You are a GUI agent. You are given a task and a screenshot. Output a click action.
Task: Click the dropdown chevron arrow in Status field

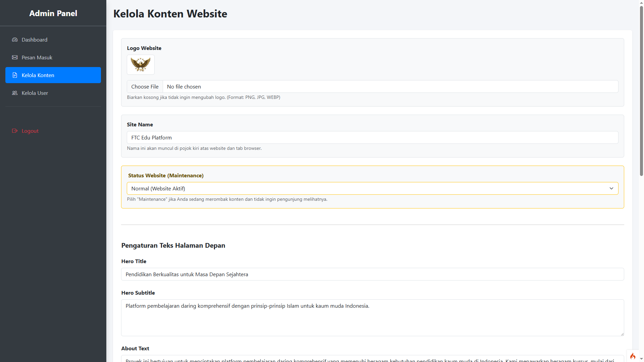(611, 188)
